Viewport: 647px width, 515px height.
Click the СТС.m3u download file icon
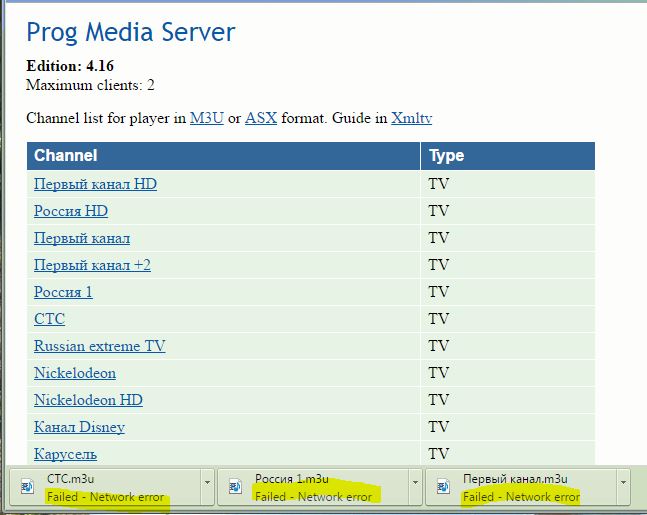pos(27,487)
